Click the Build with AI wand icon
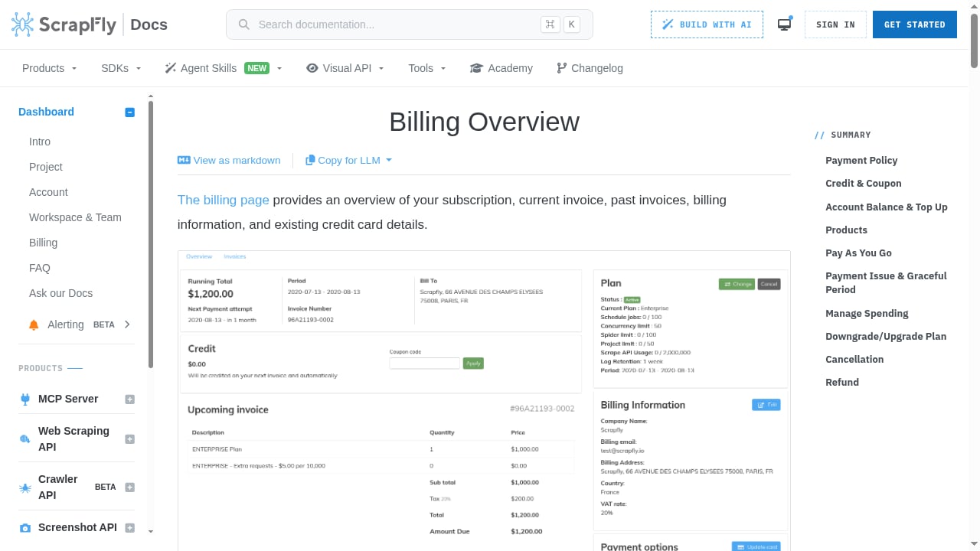The height and width of the screenshot is (551, 980). coord(668,24)
